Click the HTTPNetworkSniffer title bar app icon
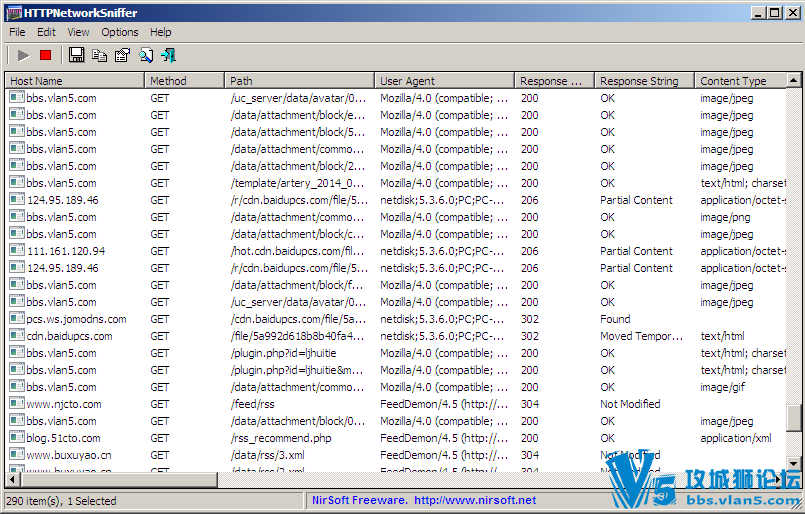 tap(14, 12)
